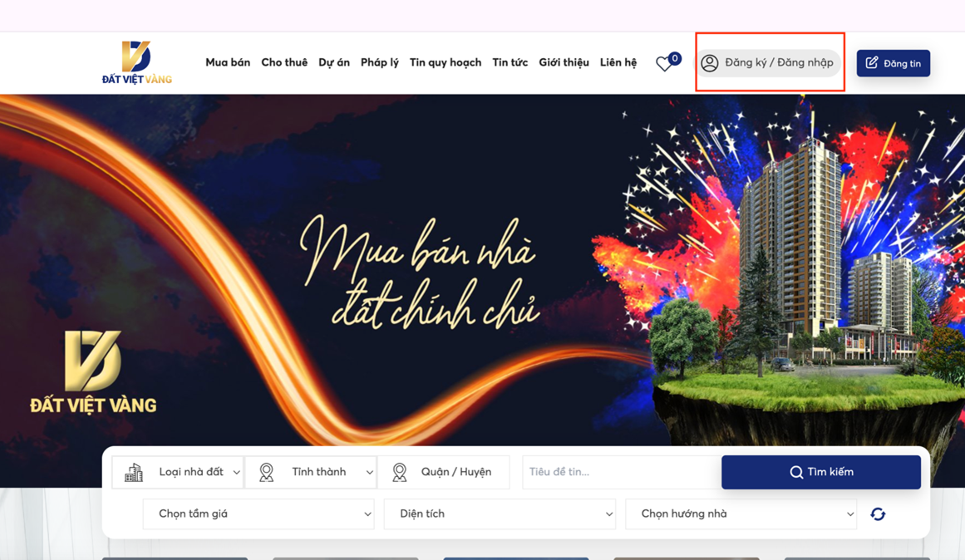Click the magnifier icon in Tìm kiếm
The image size is (965, 560).
click(x=796, y=472)
